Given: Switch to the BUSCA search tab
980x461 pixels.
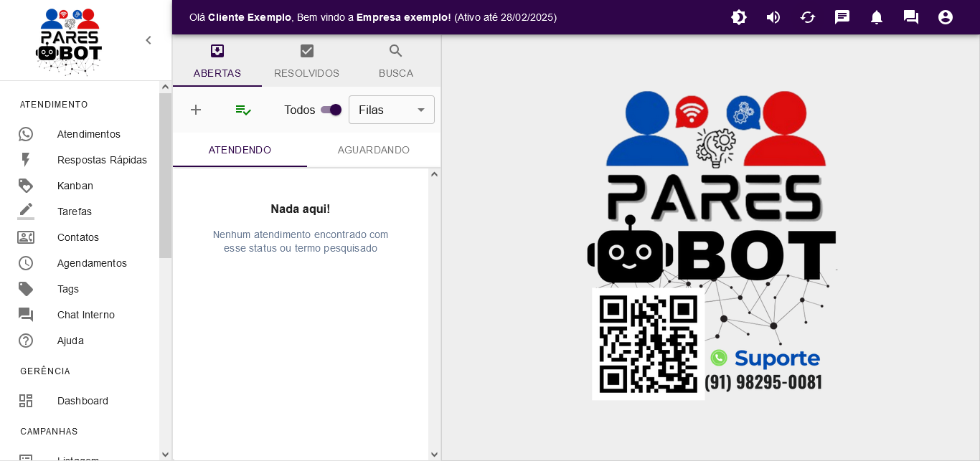Looking at the screenshot, I should click(396, 61).
